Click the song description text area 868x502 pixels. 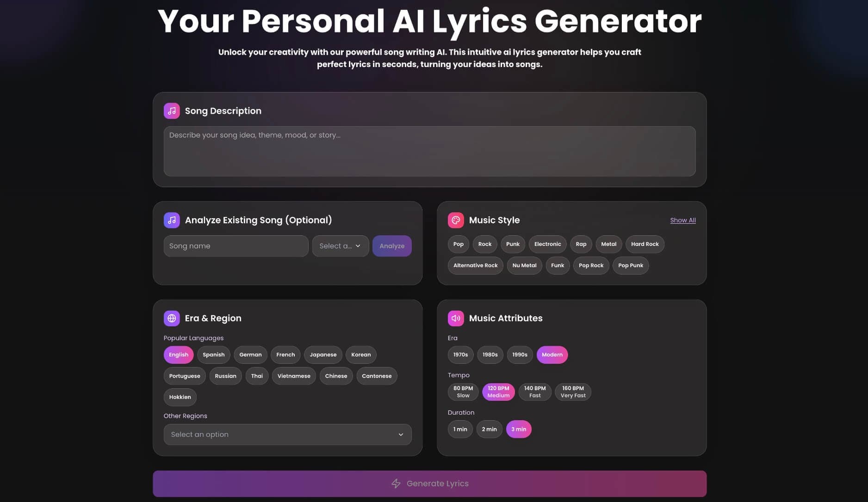pyautogui.click(x=429, y=151)
